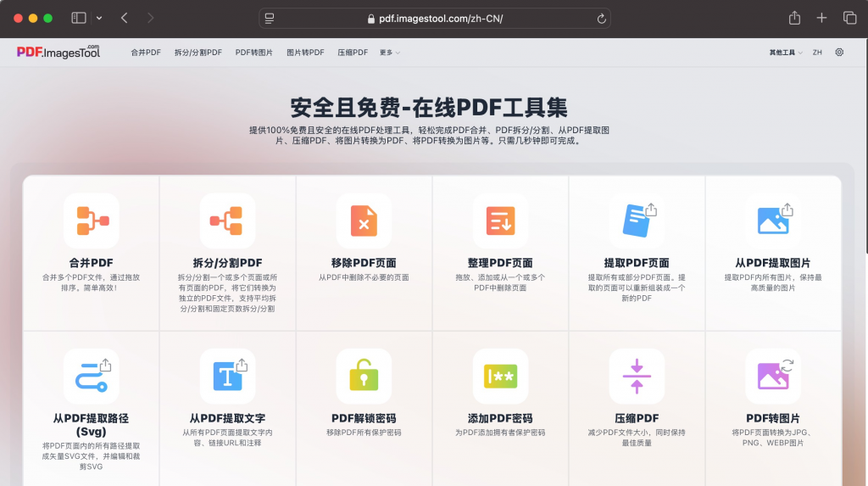Open the PDF解锁密码 card title link

pyautogui.click(x=364, y=418)
